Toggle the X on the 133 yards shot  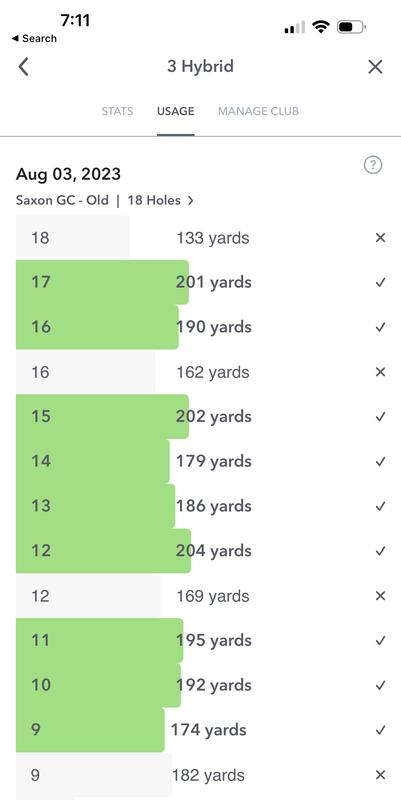tap(380, 238)
